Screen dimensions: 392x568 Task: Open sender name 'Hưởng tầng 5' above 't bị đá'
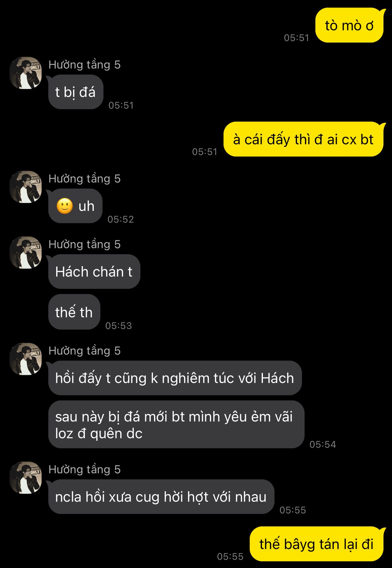85,65
